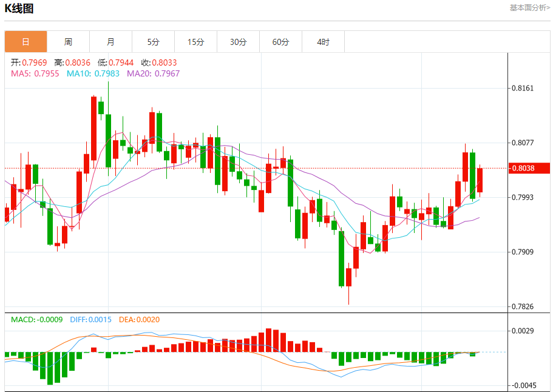
Task: Switch to the 4时 chart tab
Action: 323,42
